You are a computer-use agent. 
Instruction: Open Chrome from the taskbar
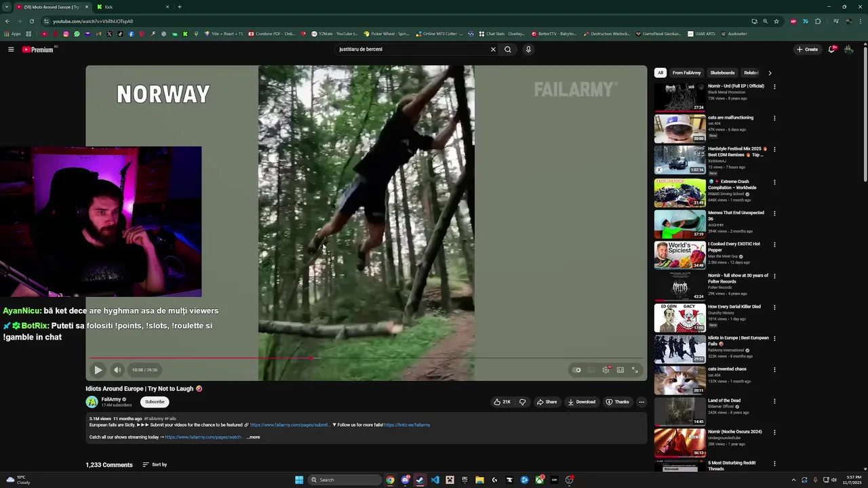pyautogui.click(x=390, y=480)
